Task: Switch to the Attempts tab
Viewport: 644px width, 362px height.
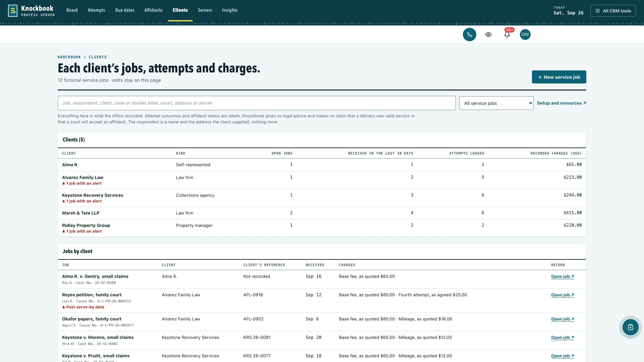Action: click(x=96, y=10)
